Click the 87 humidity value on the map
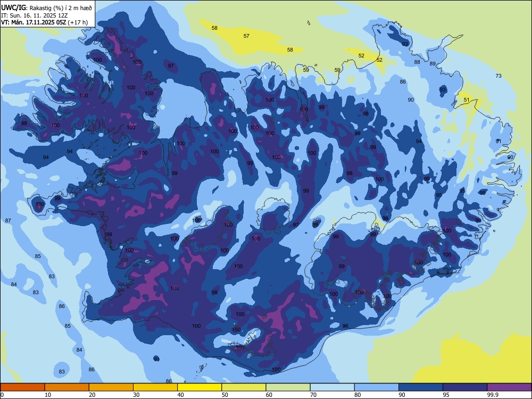Viewport: 532px width, 399px height. tap(8, 221)
